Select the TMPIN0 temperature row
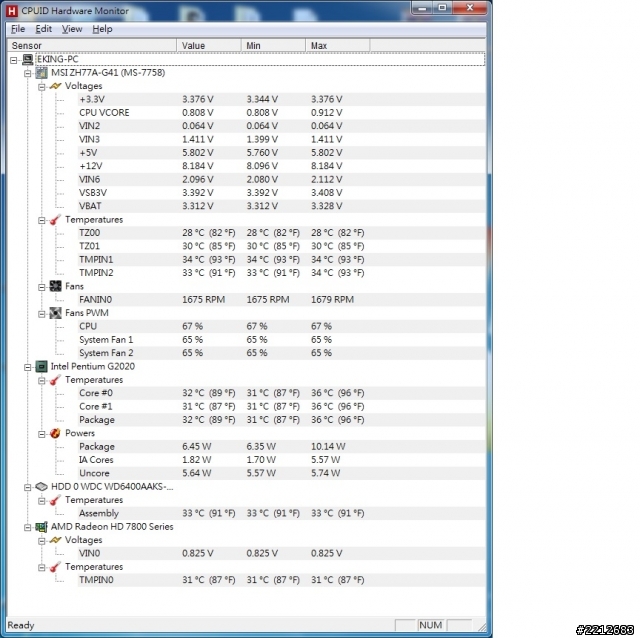Screen dimensions: 640x638 (282, 580)
